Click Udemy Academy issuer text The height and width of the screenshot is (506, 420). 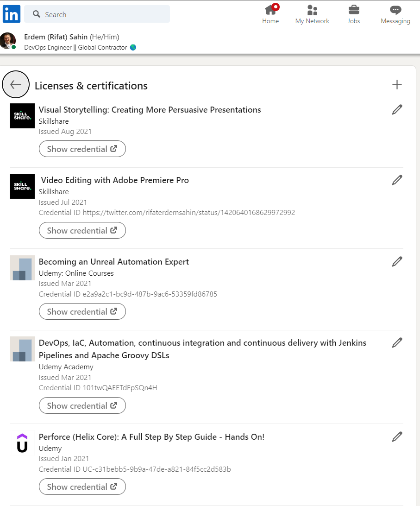66,367
